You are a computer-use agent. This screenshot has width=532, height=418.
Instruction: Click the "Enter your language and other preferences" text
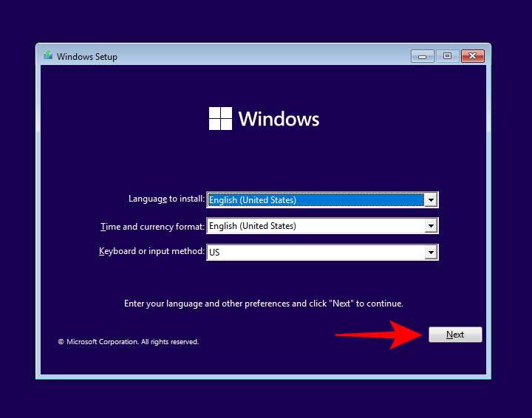point(264,304)
